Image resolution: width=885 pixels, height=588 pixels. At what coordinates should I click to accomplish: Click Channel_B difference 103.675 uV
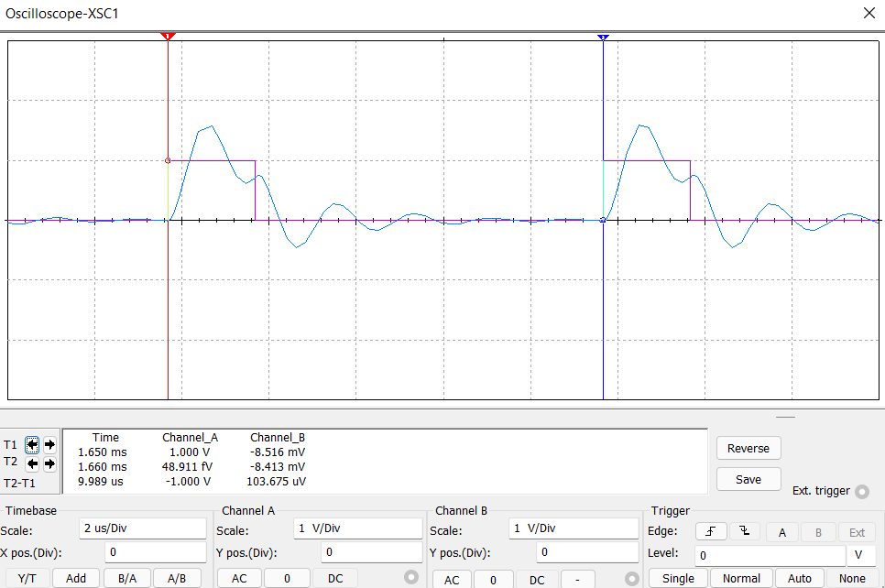pyautogui.click(x=276, y=482)
